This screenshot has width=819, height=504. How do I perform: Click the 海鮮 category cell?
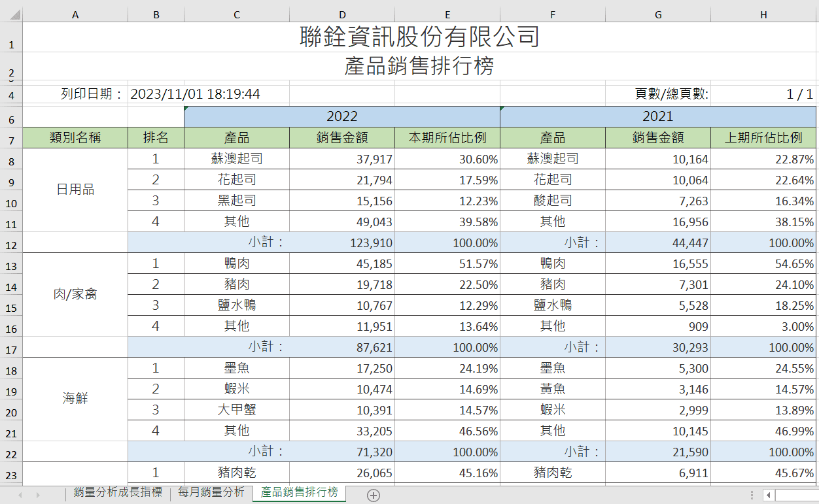(x=75, y=399)
